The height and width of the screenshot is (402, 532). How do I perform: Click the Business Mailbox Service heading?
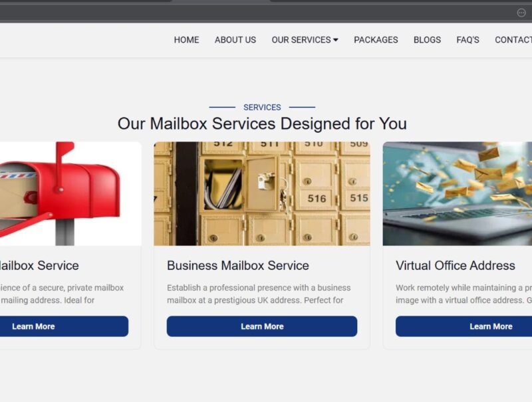(x=238, y=265)
